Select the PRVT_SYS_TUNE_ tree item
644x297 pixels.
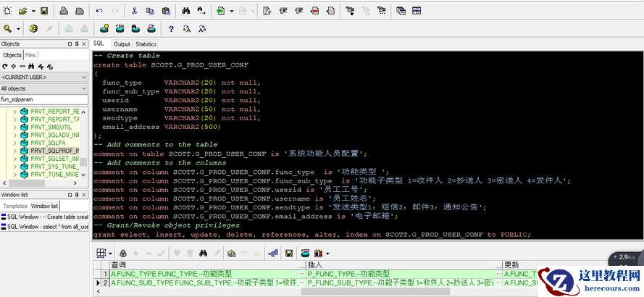point(55,167)
